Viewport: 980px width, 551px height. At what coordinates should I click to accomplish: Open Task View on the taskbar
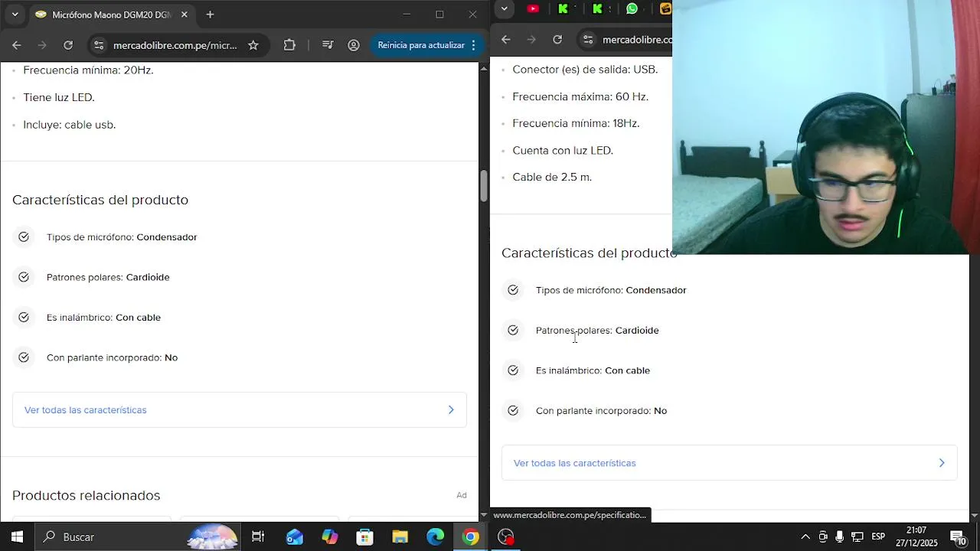tap(258, 537)
